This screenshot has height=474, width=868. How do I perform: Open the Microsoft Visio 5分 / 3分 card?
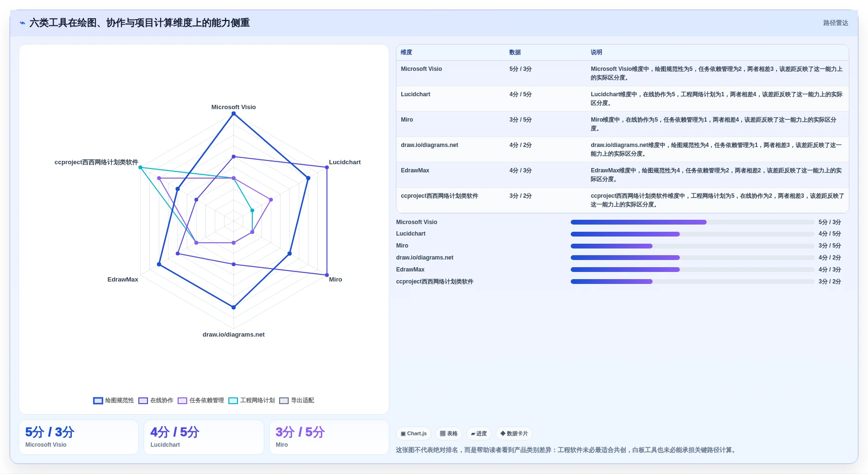[x=79, y=437]
